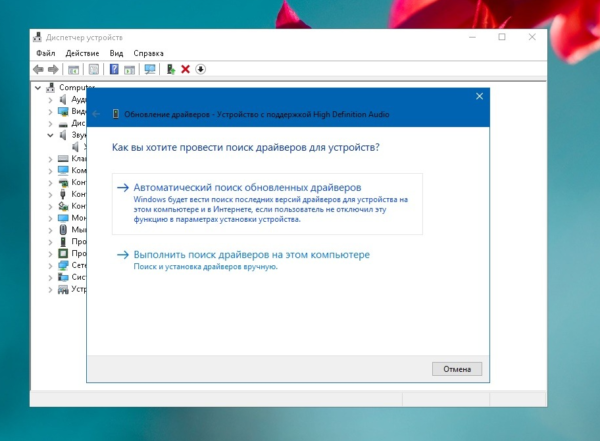
Task: Click the Back arrow in toolbar
Action: pyautogui.click(x=39, y=69)
